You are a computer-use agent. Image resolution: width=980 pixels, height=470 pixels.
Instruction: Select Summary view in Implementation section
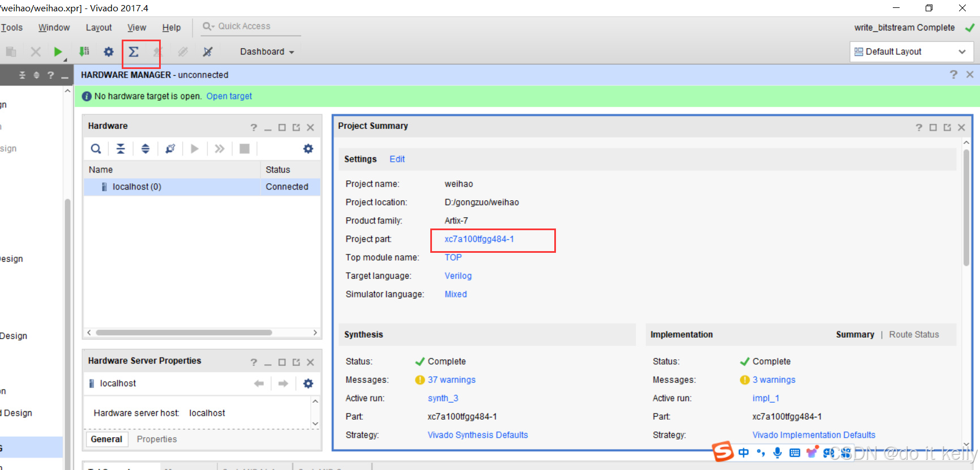pyautogui.click(x=855, y=334)
